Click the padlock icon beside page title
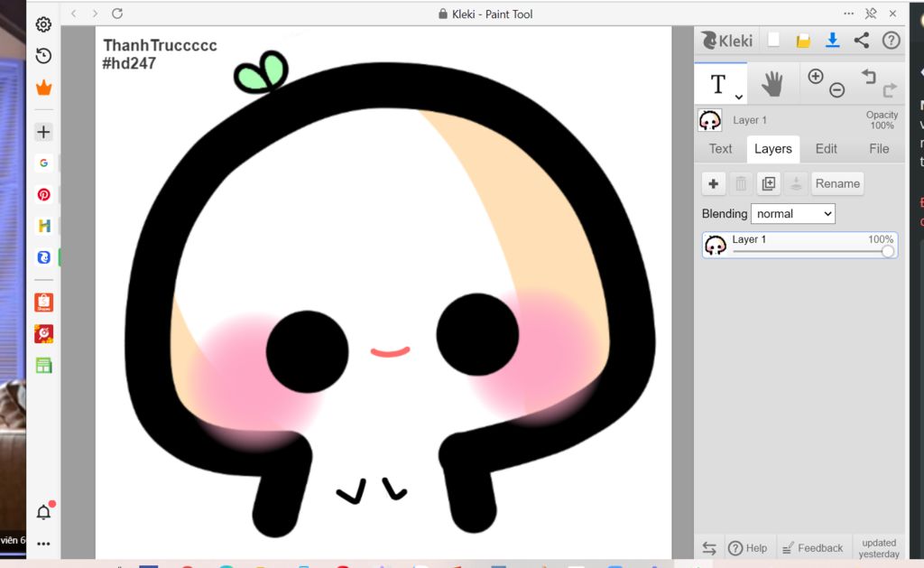The height and width of the screenshot is (568, 924). (x=443, y=14)
